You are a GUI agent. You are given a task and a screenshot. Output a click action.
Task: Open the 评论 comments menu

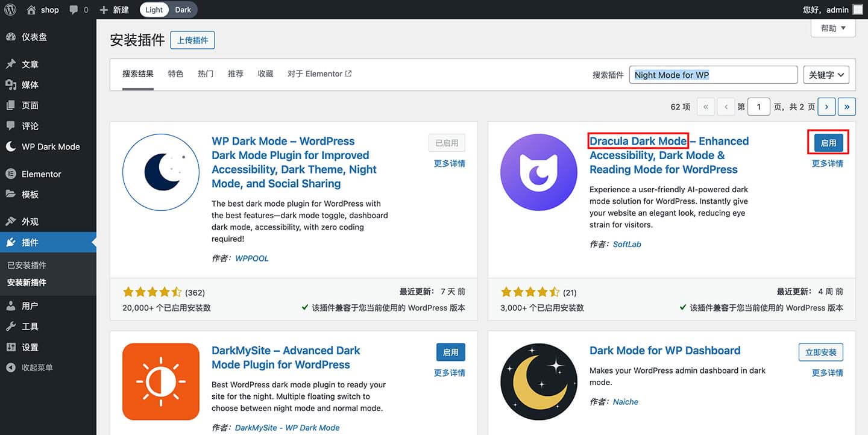48,126
